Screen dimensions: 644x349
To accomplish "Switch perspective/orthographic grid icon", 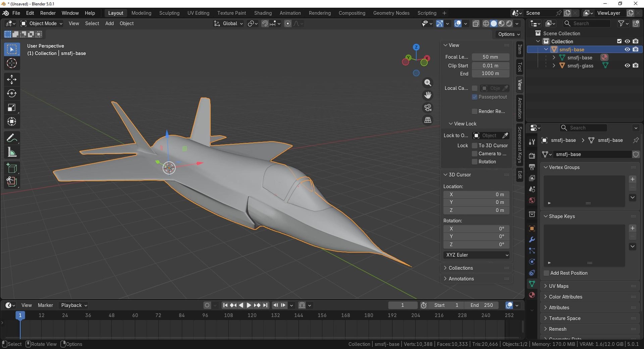I will [x=428, y=120].
